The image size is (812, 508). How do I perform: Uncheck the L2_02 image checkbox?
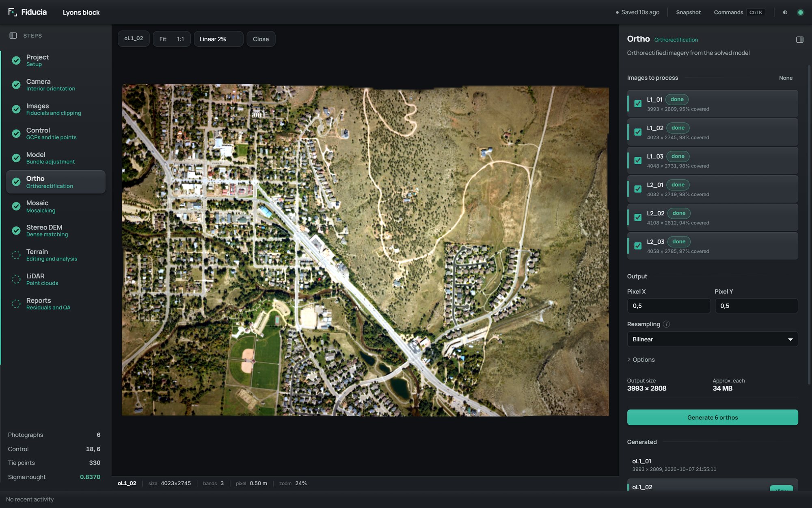(x=638, y=217)
